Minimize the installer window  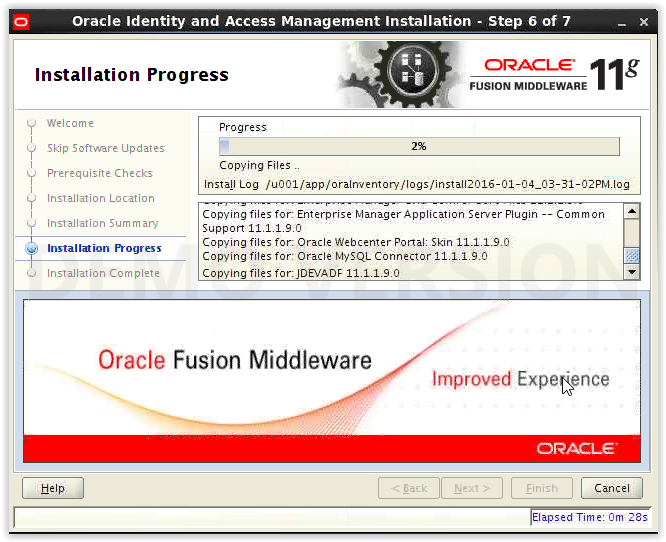tap(622, 22)
